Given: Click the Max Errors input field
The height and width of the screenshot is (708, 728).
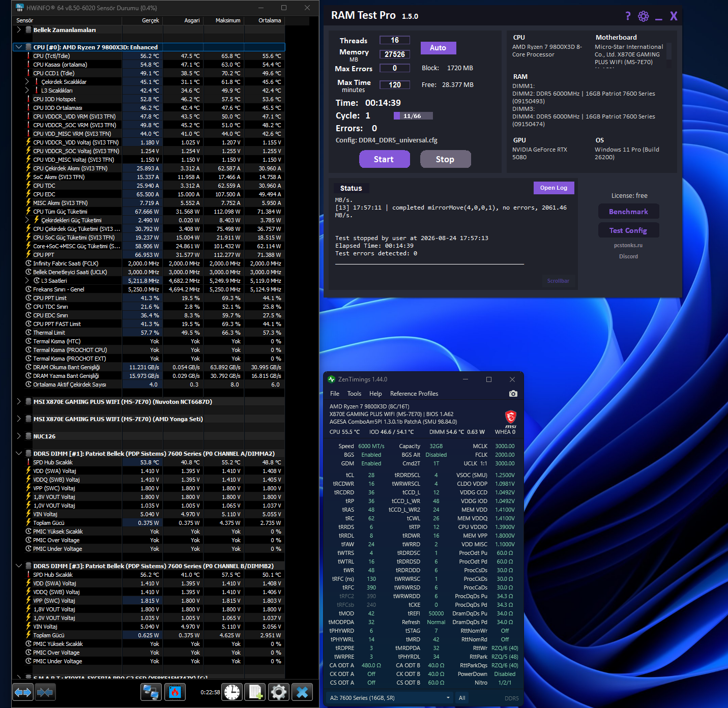Looking at the screenshot, I should point(395,68).
